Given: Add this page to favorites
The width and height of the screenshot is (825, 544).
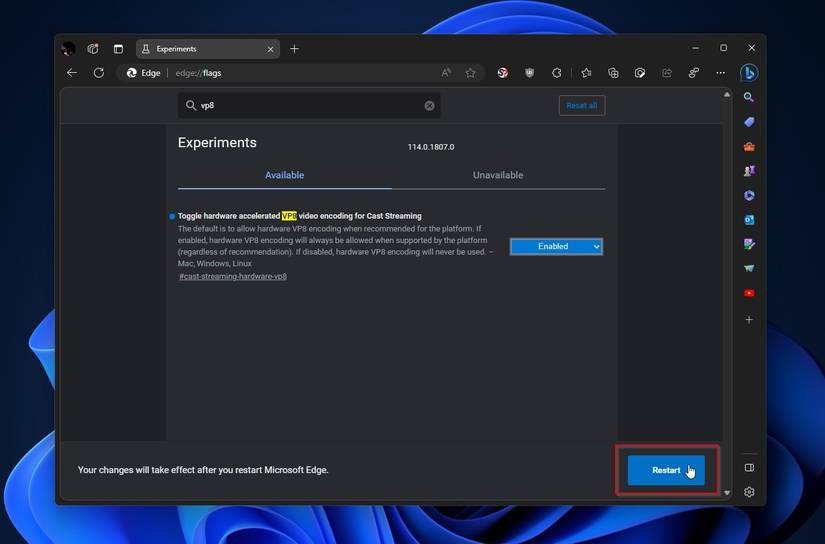Looking at the screenshot, I should click(x=470, y=73).
